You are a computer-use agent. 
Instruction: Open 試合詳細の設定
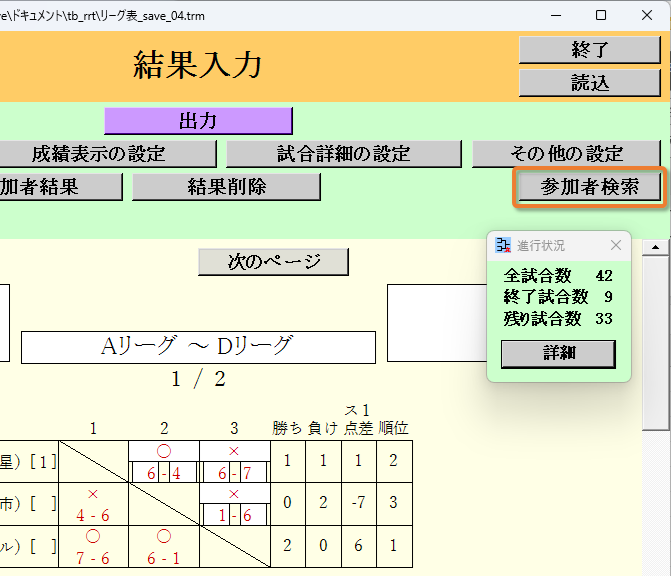[x=344, y=154]
